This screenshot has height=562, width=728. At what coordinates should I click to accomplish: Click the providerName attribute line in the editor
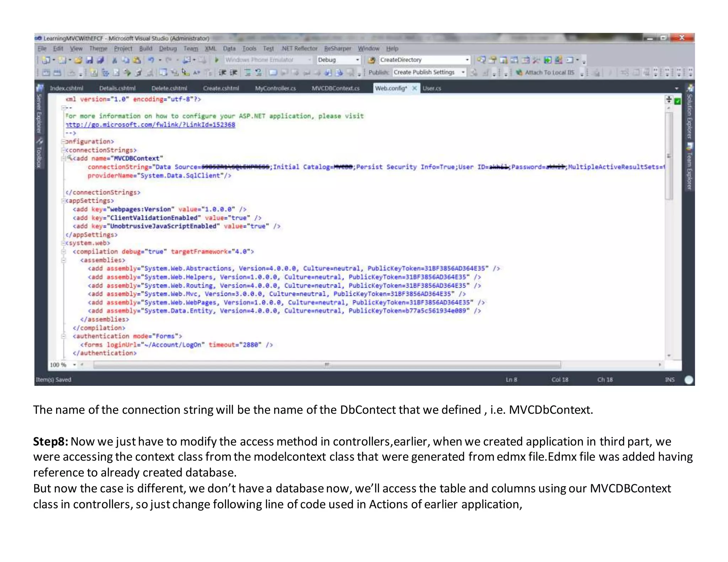[x=159, y=176]
